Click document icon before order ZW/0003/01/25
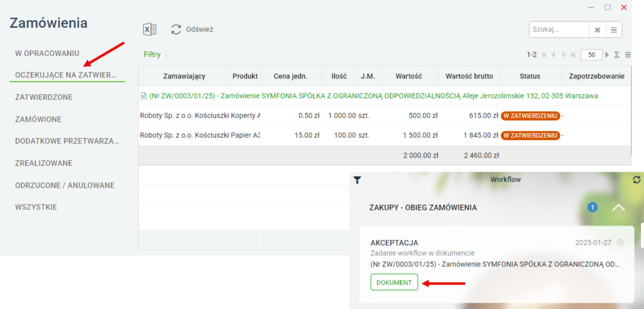This screenshot has width=644, height=309. point(143,96)
